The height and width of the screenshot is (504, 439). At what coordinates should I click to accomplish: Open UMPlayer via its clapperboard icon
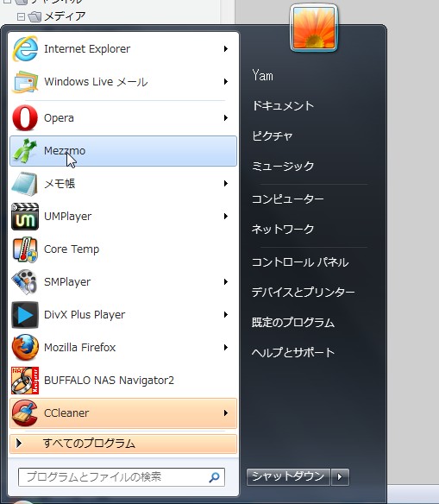pos(25,217)
